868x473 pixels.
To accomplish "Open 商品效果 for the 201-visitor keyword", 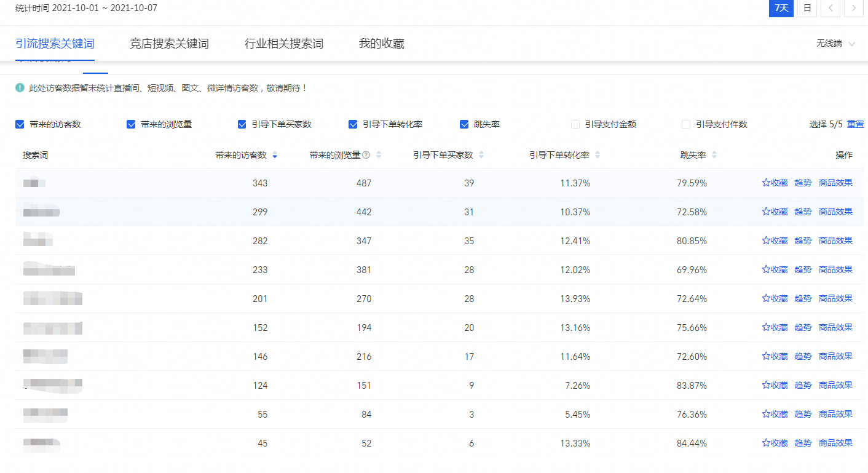I will (x=836, y=298).
